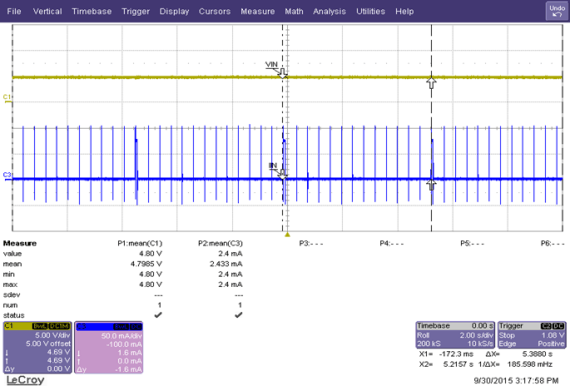Click the C1 channel ground marker
Viewport: 570px width, 386px height.
[7, 99]
